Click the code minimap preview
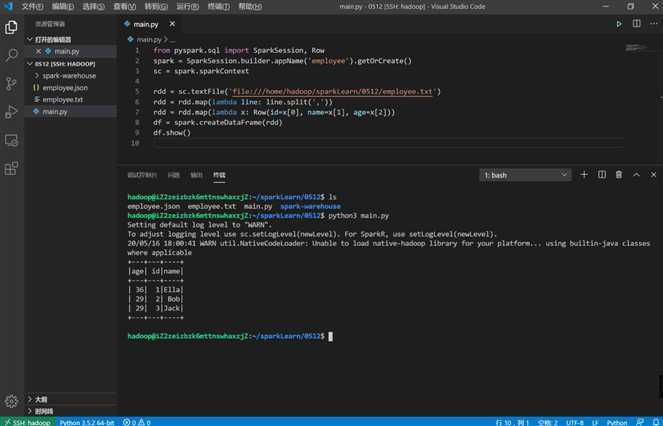Screen dimensions: 663x426 pyautogui.click(x=636, y=47)
